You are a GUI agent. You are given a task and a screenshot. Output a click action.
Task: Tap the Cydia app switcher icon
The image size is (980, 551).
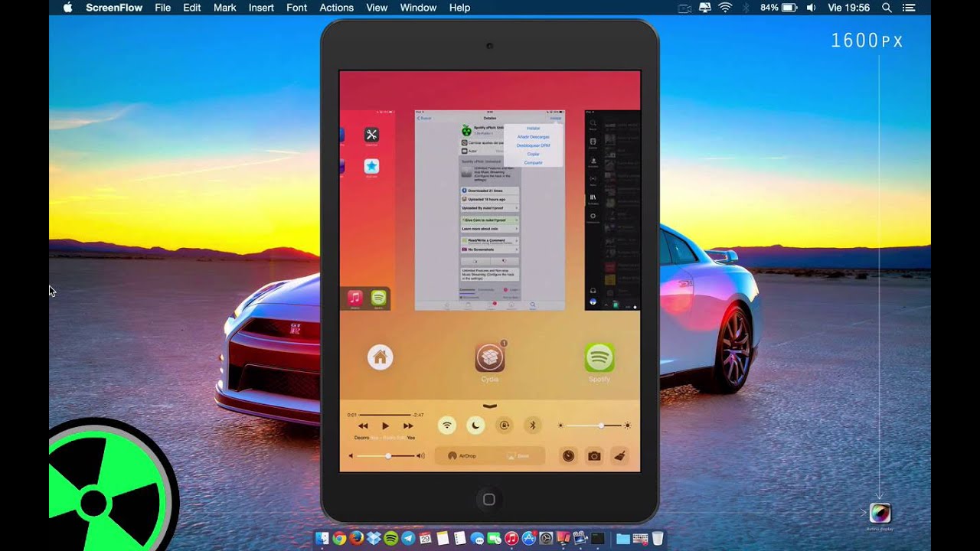pos(490,357)
